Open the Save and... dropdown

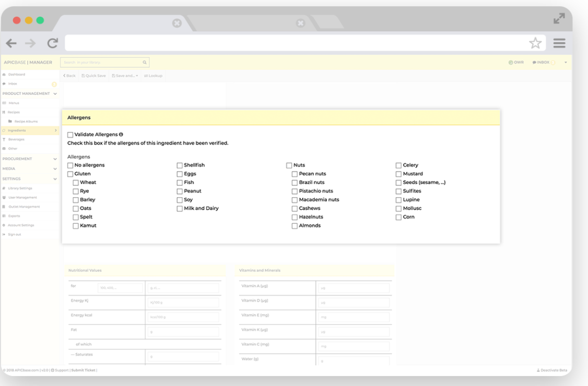pos(125,76)
